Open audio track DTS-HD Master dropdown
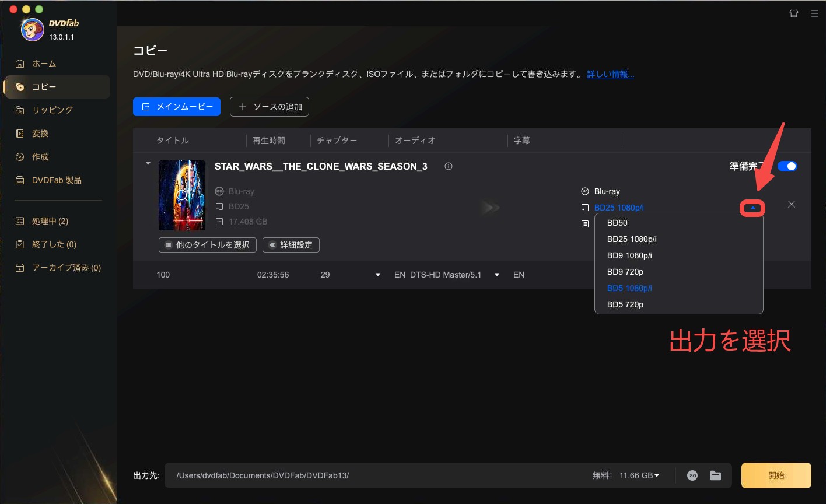Image resolution: width=826 pixels, height=504 pixels. [497, 275]
